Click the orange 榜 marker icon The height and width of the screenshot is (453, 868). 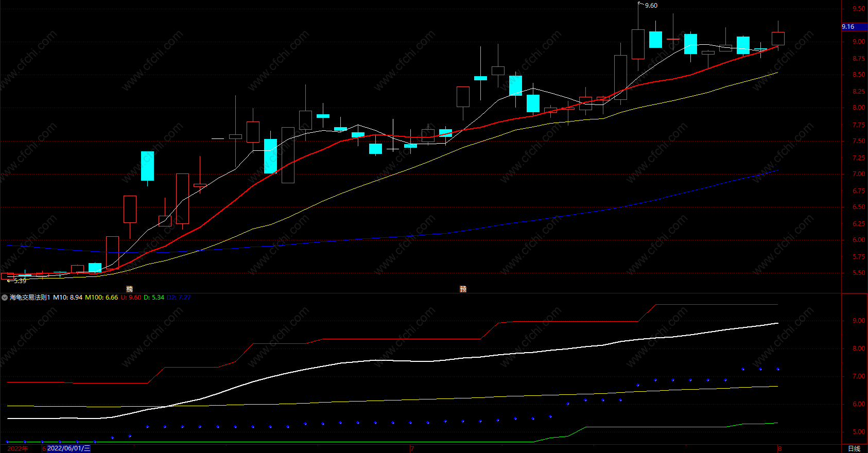129,289
